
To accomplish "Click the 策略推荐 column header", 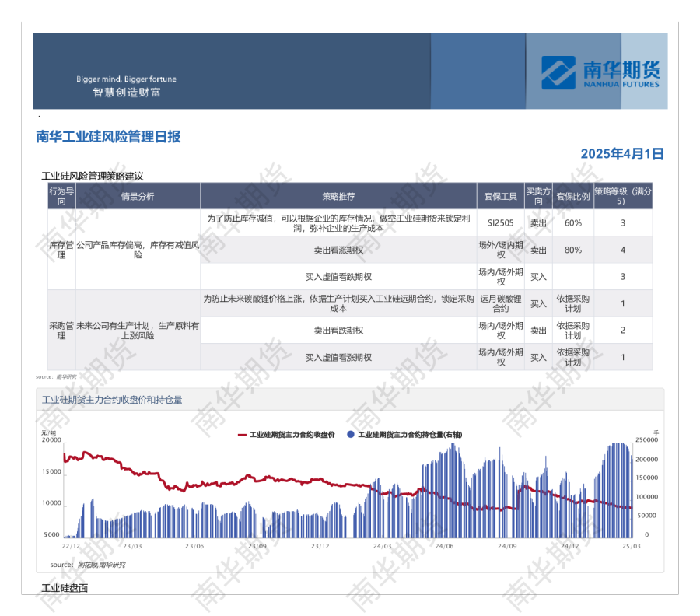I will 338,197.
